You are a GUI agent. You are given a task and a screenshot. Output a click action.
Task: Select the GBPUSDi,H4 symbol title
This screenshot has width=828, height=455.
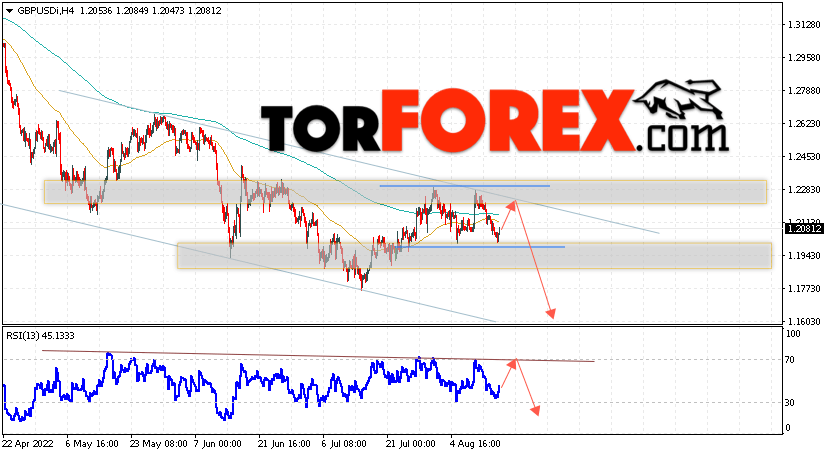pos(46,11)
